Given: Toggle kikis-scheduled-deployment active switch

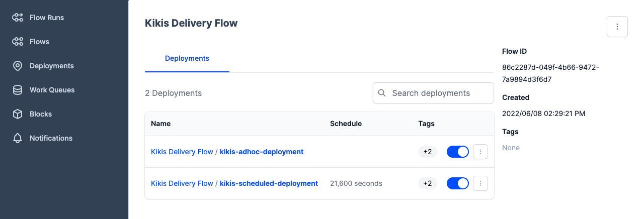Looking at the screenshot, I should tap(458, 183).
